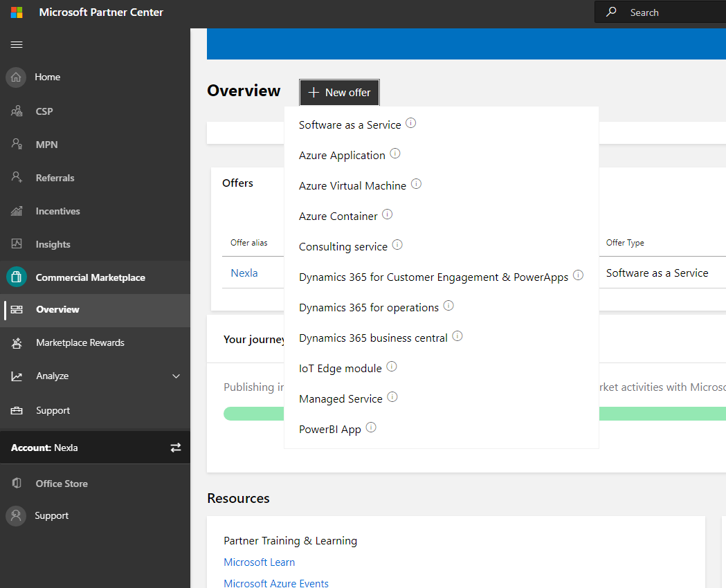Click the Office Store icon

pos(15,483)
